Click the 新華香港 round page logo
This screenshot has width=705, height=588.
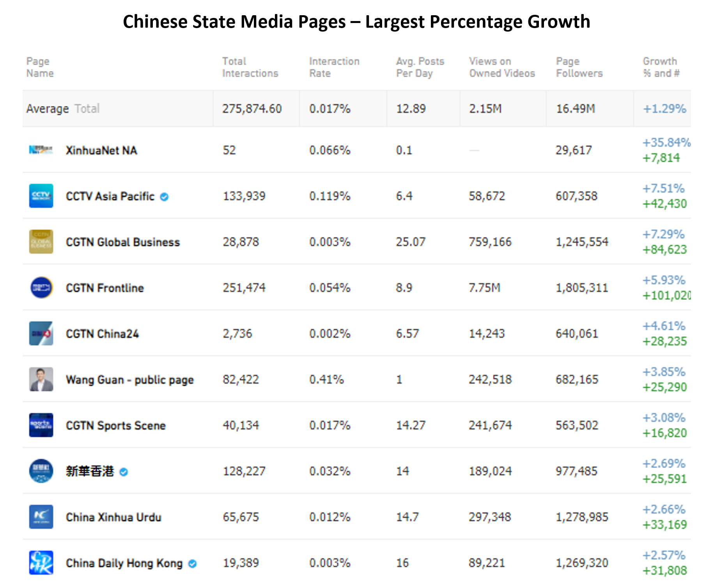[x=41, y=471]
